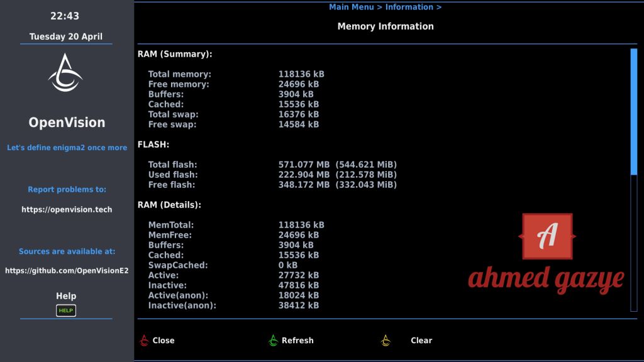
Task: Select the MemFree: label
Action: (170, 235)
